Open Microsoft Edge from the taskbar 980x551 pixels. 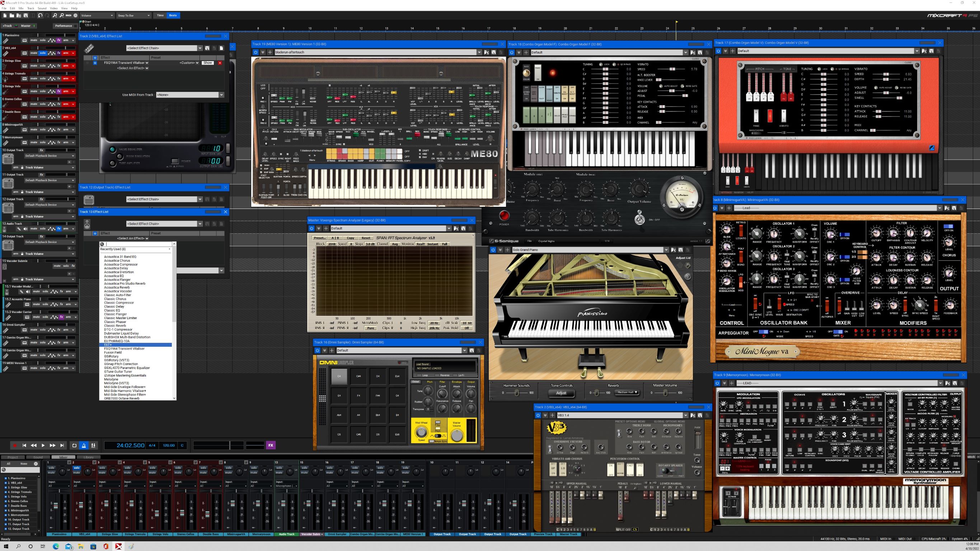56,546
